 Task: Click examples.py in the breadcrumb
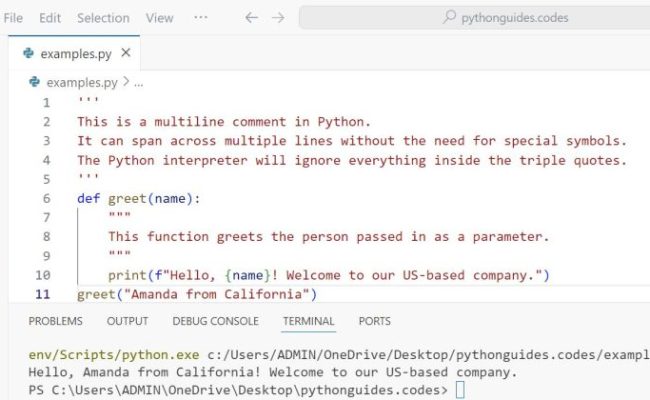coord(82,82)
